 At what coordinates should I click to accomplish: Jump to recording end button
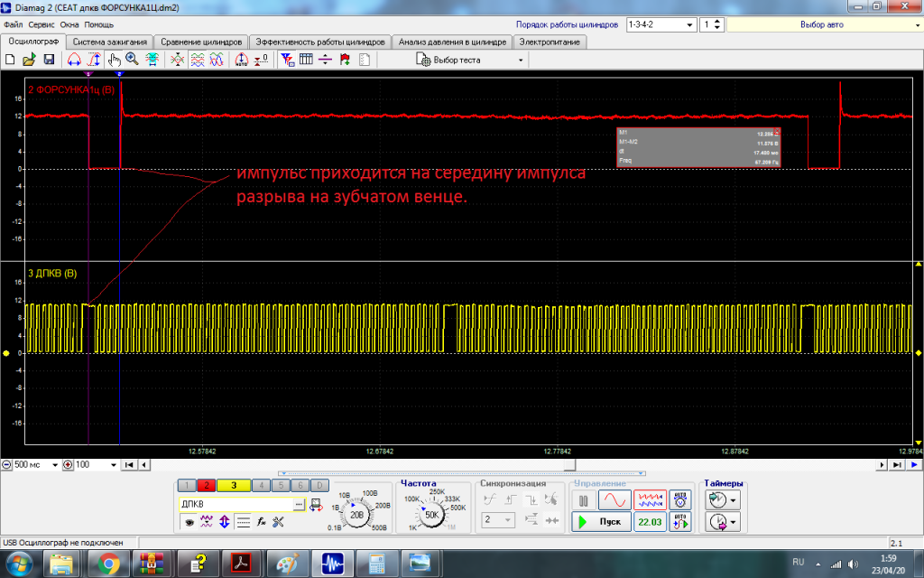pos(896,465)
